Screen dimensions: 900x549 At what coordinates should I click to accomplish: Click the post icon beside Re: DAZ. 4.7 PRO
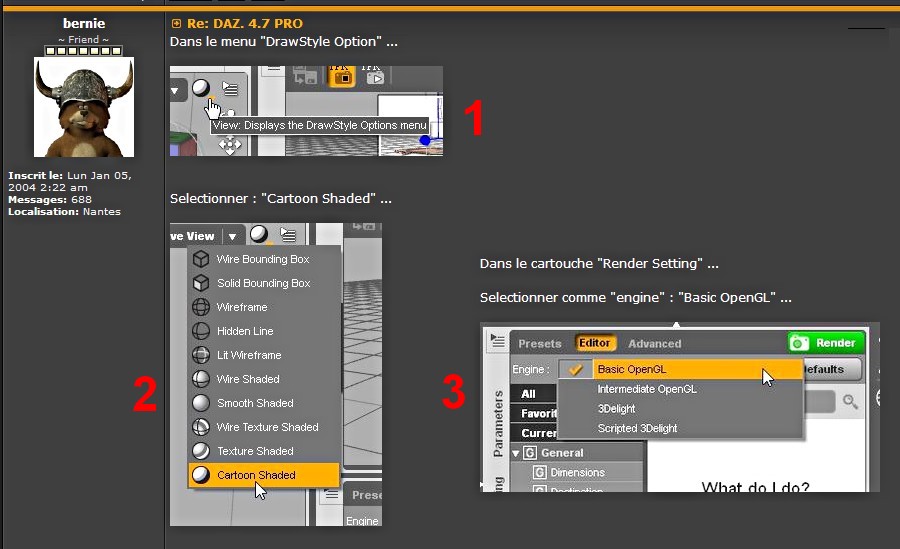coord(176,24)
